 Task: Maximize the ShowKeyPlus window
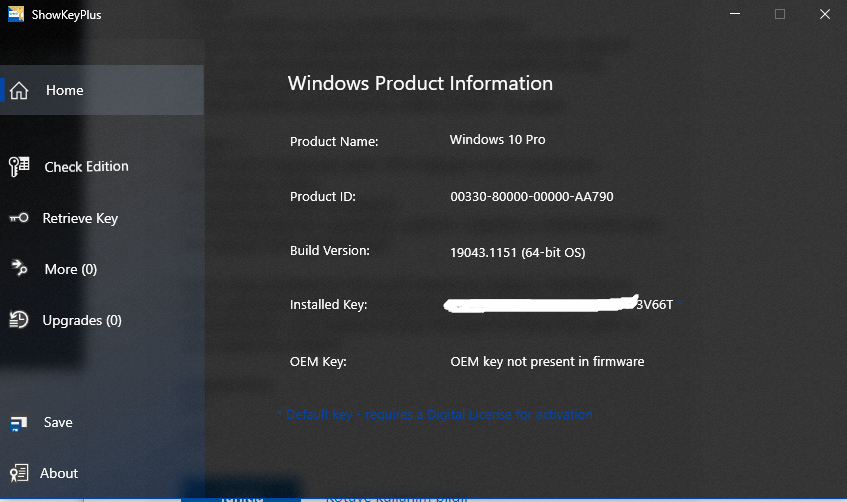(779, 14)
